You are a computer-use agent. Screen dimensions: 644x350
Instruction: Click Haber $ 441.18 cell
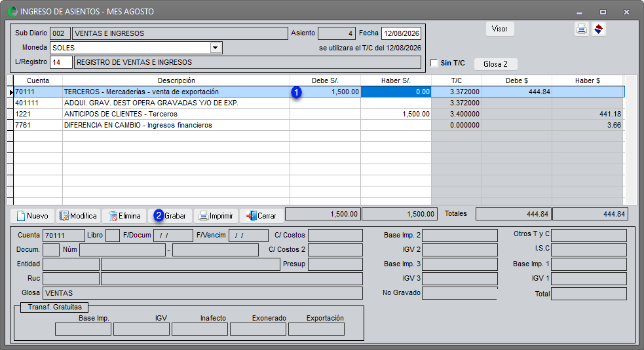click(587, 114)
